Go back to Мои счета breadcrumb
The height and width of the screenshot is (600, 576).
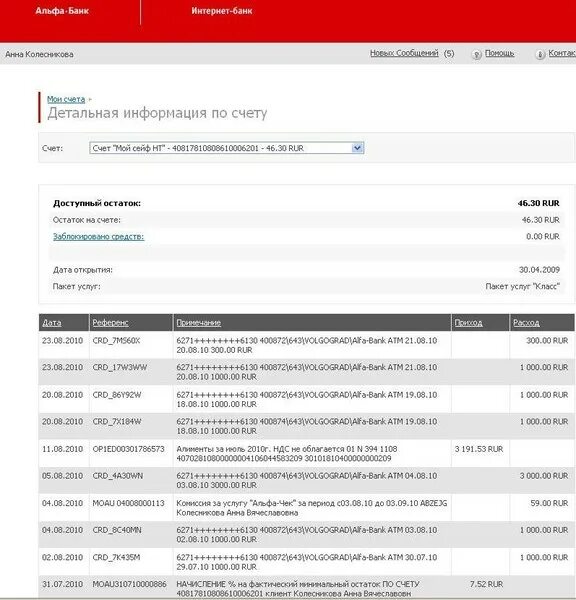[66, 99]
